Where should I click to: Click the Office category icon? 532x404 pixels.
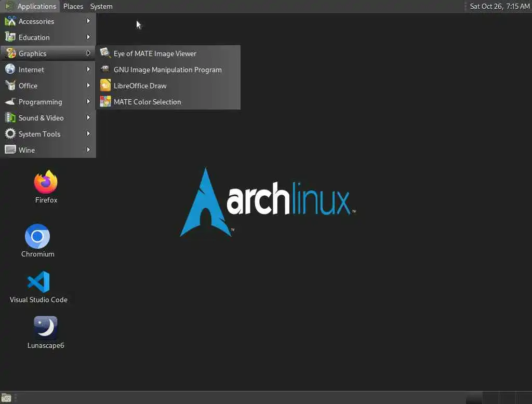(x=10, y=86)
